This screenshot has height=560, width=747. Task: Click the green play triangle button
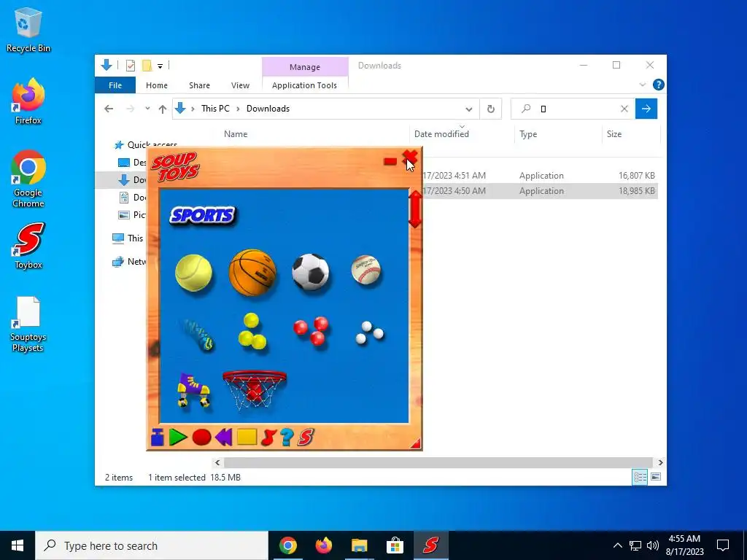point(178,437)
